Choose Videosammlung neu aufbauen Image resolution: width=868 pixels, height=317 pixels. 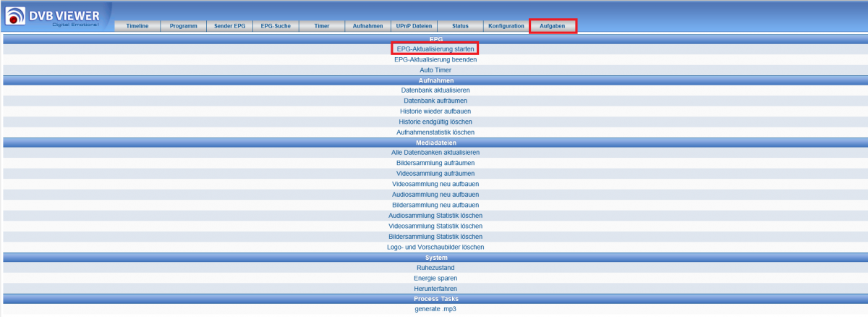(x=435, y=184)
